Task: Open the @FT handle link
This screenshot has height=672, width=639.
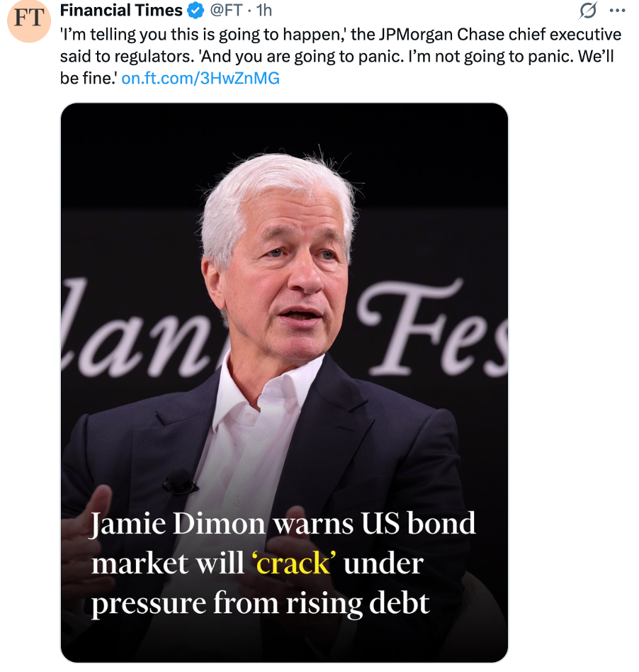Action: (x=226, y=11)
